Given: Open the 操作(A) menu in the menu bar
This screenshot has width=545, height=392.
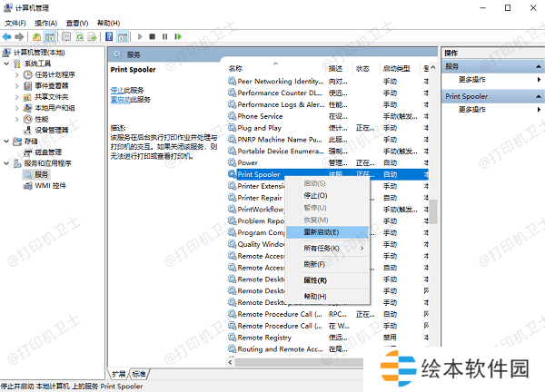Looking at the screenshot, I should (x=45, y=22).
